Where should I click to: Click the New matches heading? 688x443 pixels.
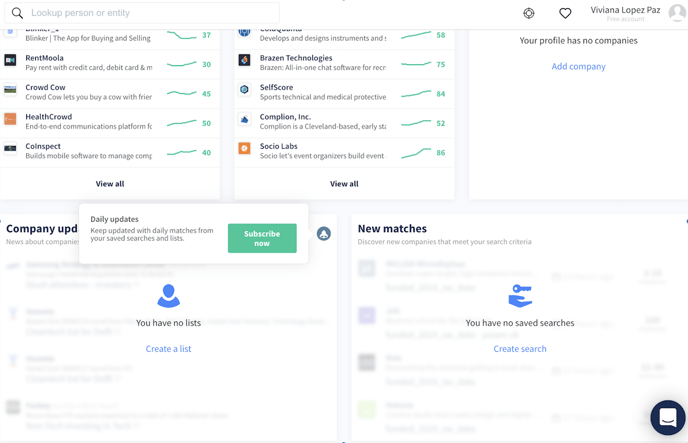coord(392,229)
